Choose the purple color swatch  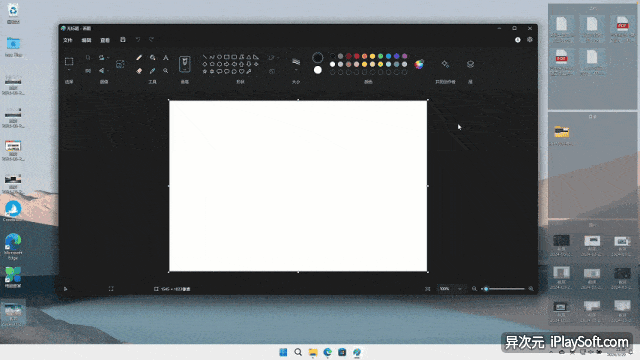[x=404, y=56]
